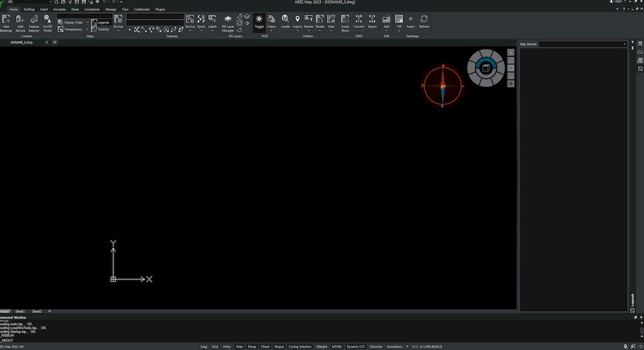Toggle Legends in Maps group
The height and width of the screenshot is (350, 644).
point(100,23)
